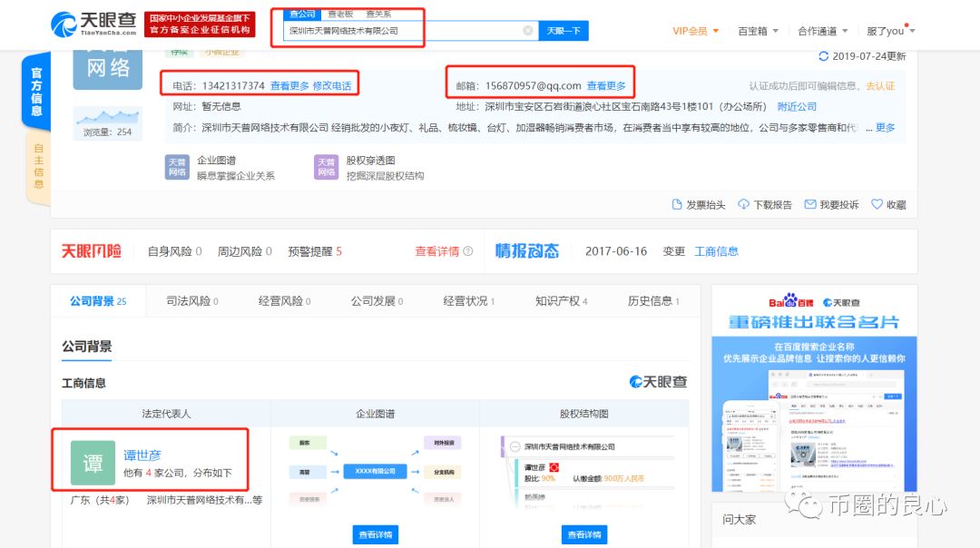Open the 股权穿透图 feature icon
This screenshot has height=548, width=980.
pos(327,167)
